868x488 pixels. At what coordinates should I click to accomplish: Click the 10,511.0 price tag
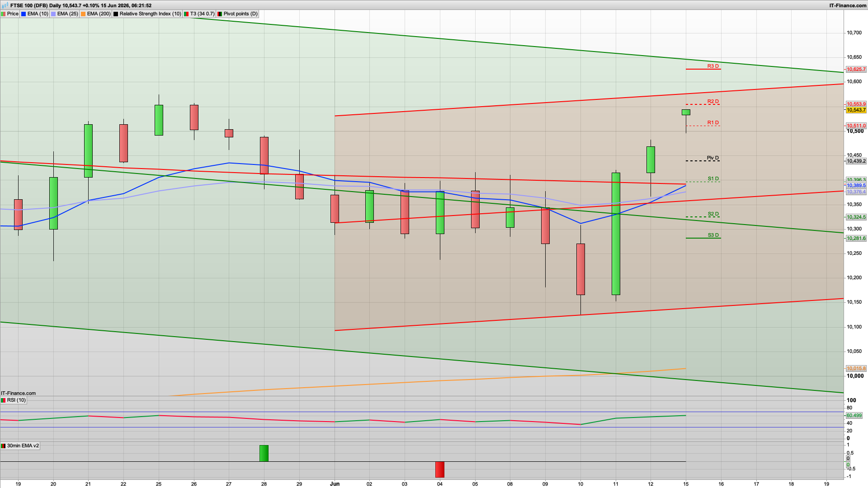856,126
